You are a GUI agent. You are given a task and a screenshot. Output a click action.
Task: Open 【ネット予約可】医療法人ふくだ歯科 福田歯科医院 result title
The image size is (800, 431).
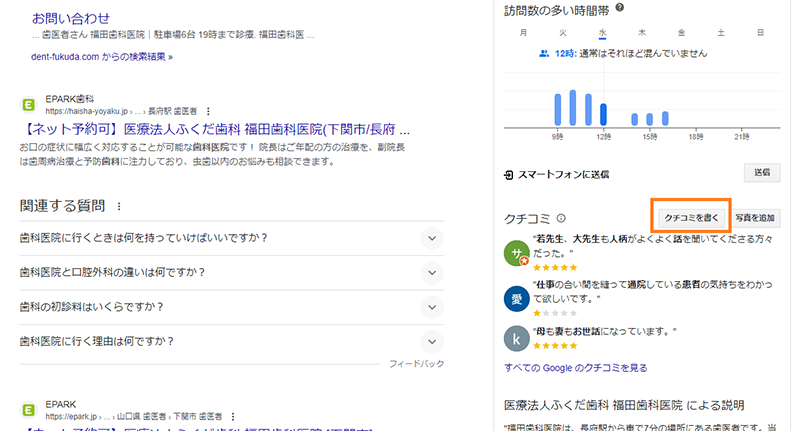pyautogui.click(x=215, y=130)
